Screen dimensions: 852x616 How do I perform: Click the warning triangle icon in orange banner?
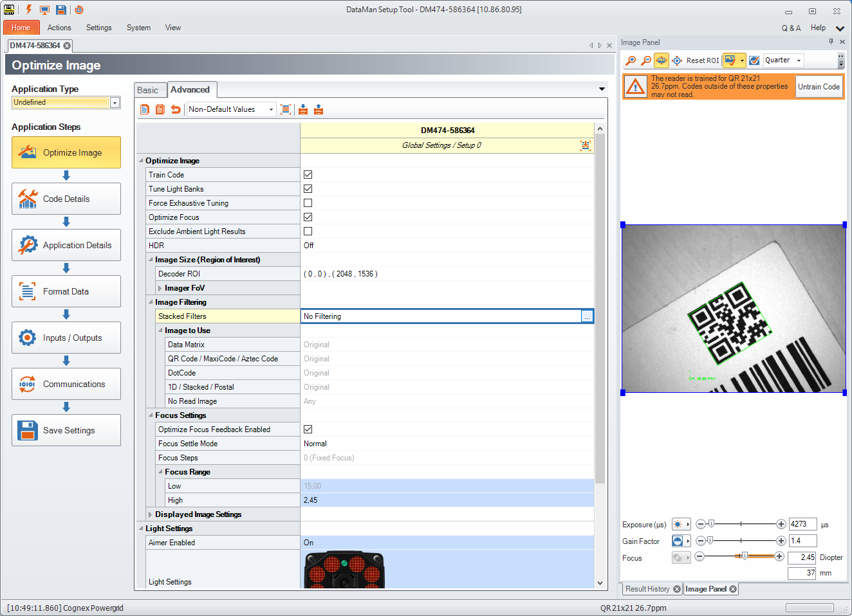pyautogui.click(x=636, y=87)
